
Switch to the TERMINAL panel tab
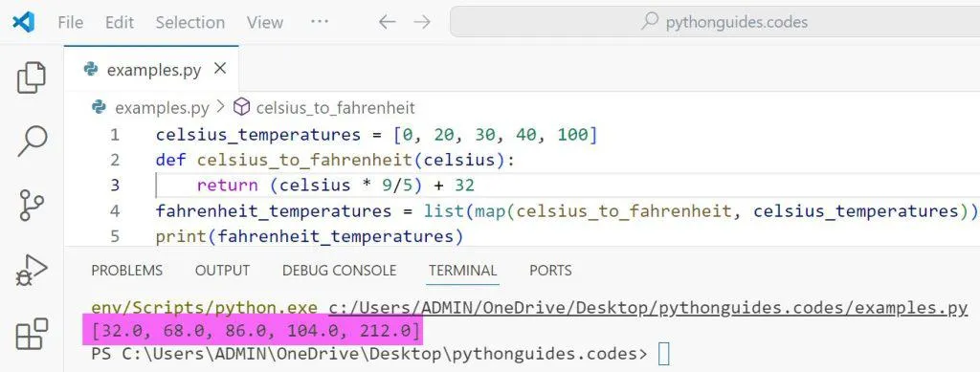coord(462,271)
